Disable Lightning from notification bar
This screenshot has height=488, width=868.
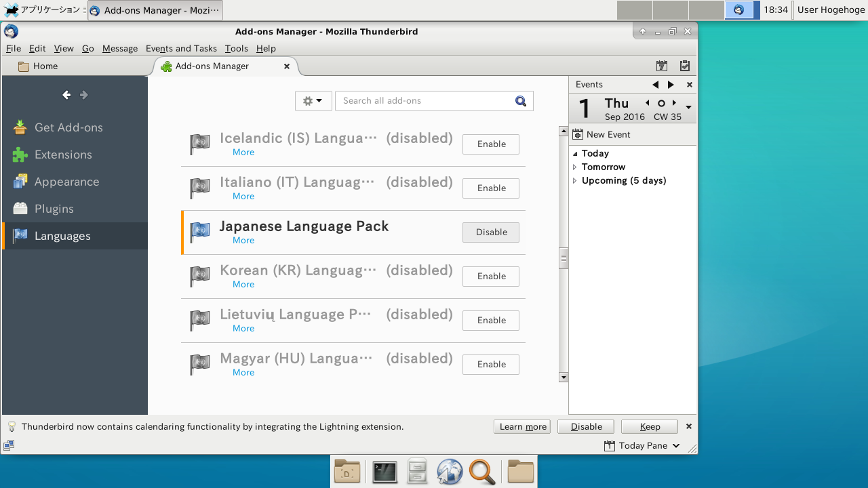586,427
